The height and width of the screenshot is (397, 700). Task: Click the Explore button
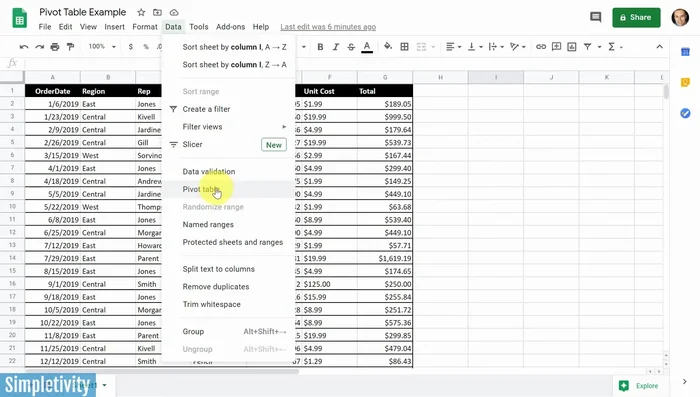(x=639, y=385)
